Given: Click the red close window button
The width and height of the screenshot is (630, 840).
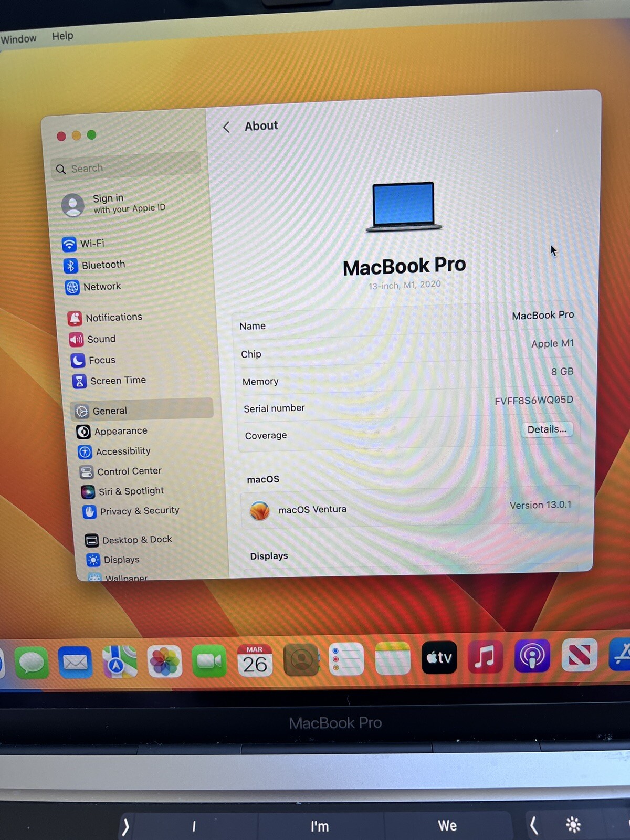Looking at the screenshot, I should click(61, 136).
